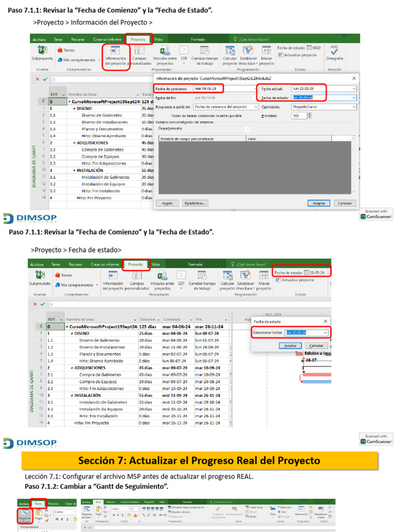Close the Fecha de estado dialog
Screen dimensions: 399x532
click(325, 321)
